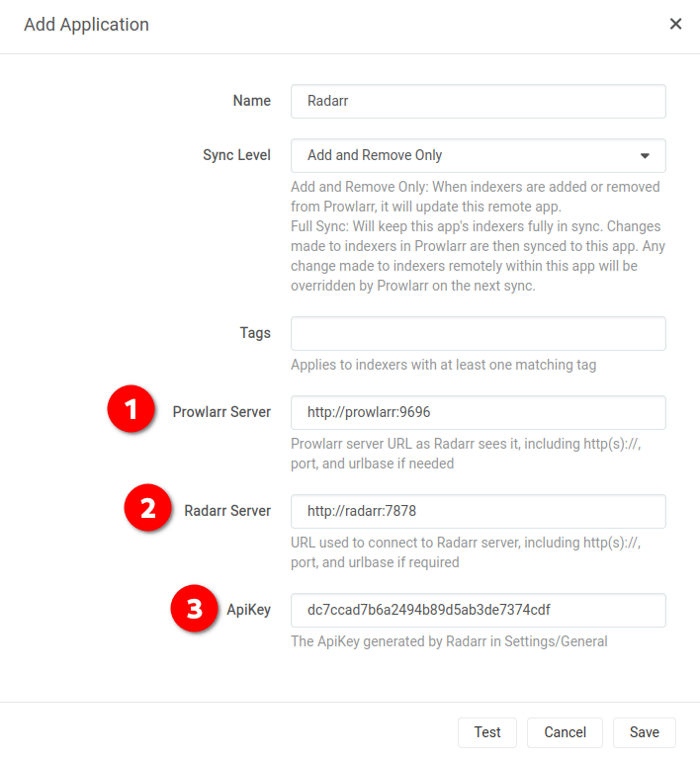Click 'The ApiKey generated by Radarr' help text
This screenshot has width=700, height=759.
click(449, 641)
